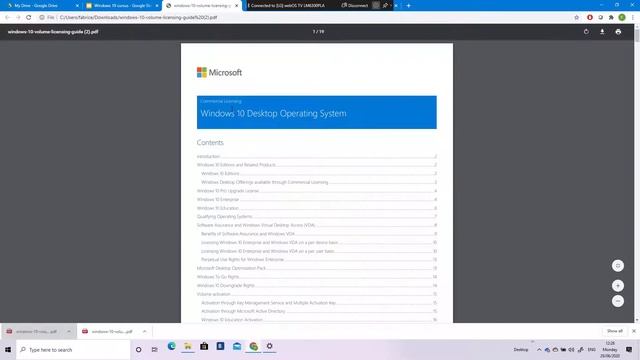Bookmark this page with the star icon
This screenshot has height=360, width=640.
point(576,18)
